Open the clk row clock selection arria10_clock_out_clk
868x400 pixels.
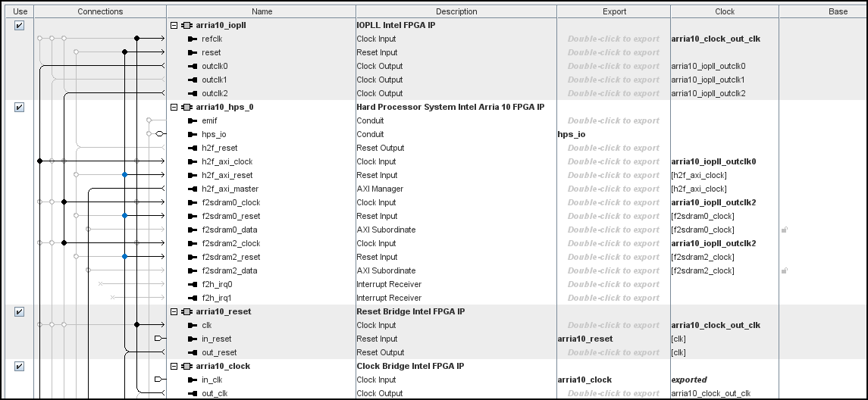716,326
